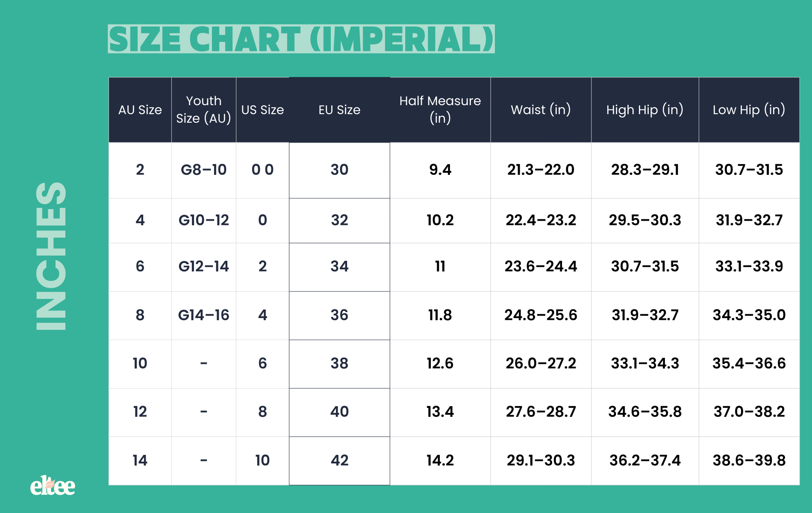Select the G8–10 youth size cell
The width and height of the screenshot is (812, 513).
tap(204, 170)
